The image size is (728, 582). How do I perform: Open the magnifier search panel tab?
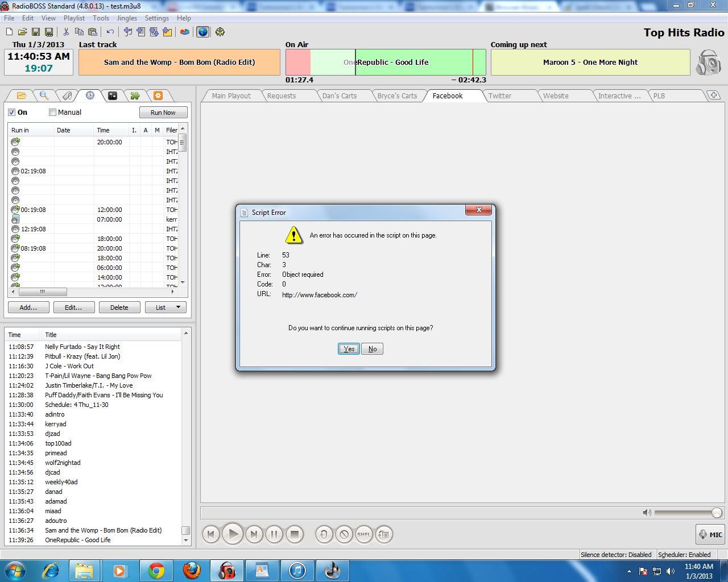[44, 95]
